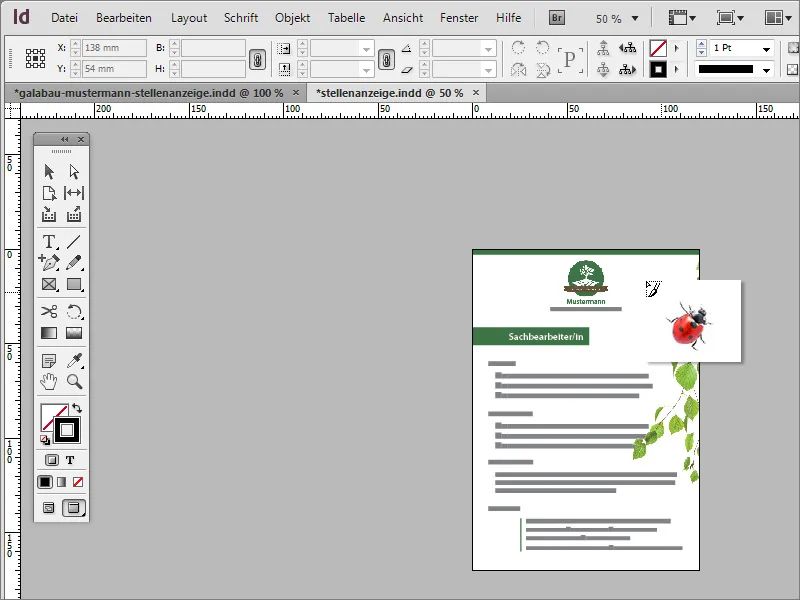Select the Line tool
800x600 pixels.
74,241
